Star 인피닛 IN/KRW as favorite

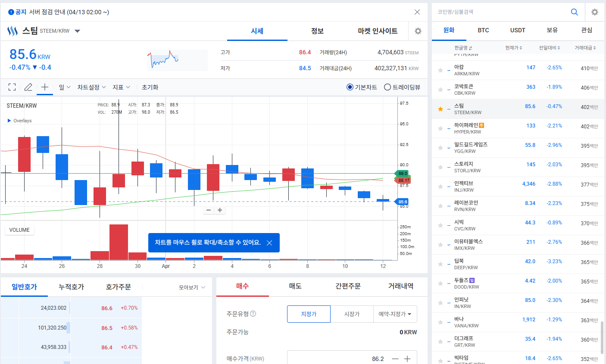(440, 303)
